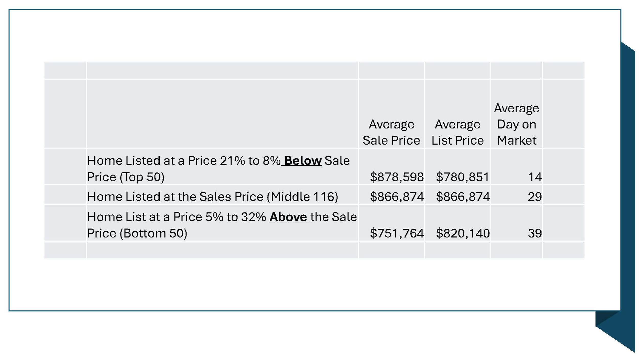
Task: Select the $780,851 list price cell
Action: [463, 177]
